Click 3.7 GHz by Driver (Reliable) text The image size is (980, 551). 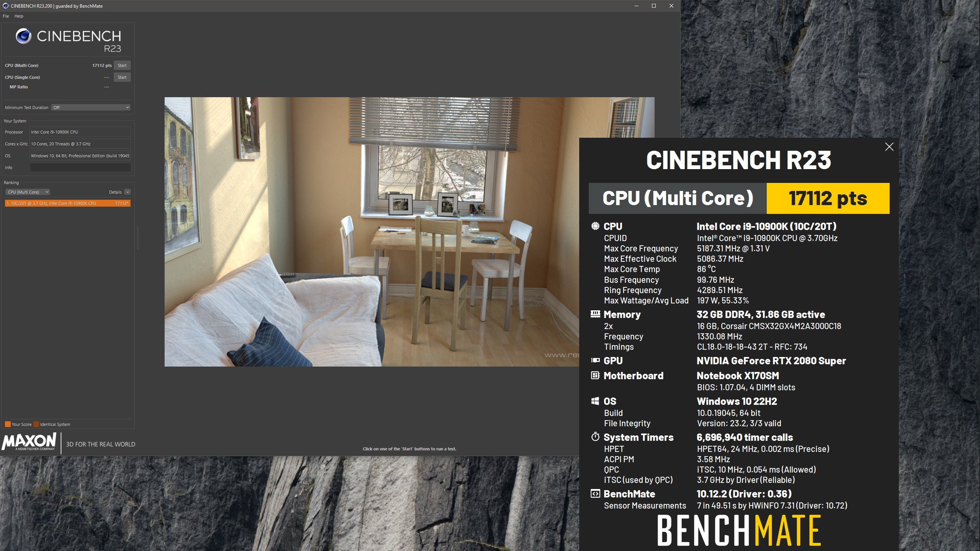tap(746, 480)
